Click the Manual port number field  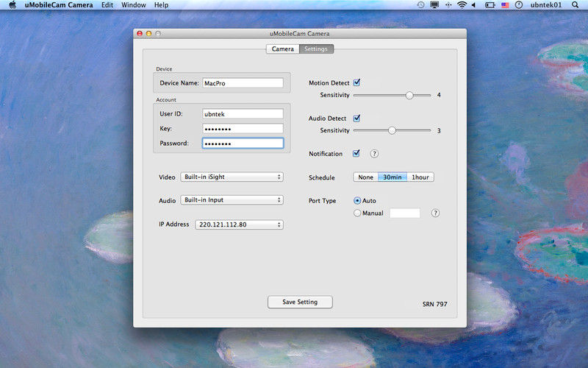coord(405,213)
